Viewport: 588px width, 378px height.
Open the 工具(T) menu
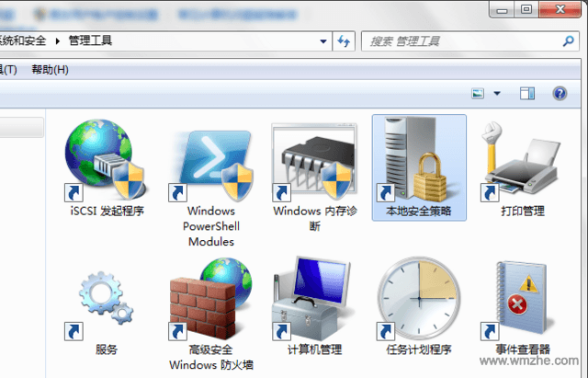7,70
